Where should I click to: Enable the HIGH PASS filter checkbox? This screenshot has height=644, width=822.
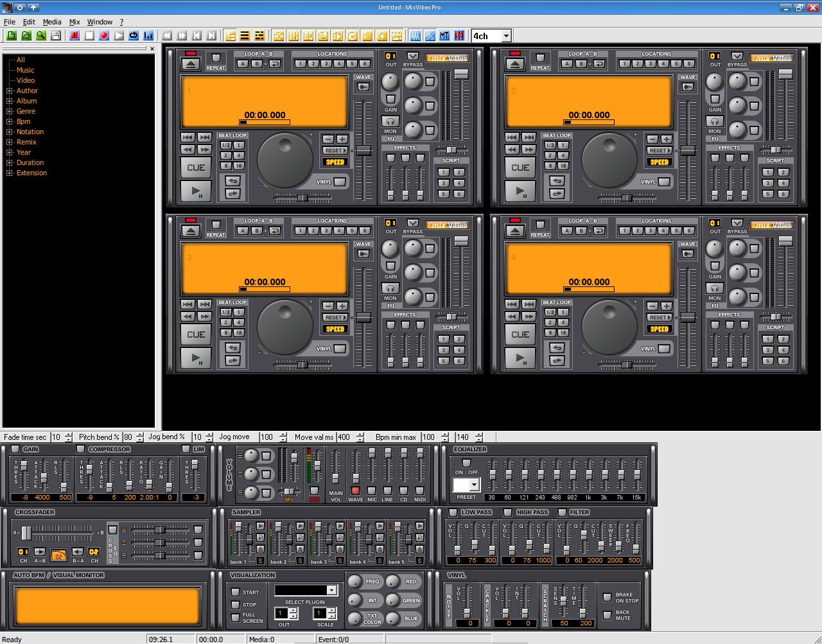point(508,512)
